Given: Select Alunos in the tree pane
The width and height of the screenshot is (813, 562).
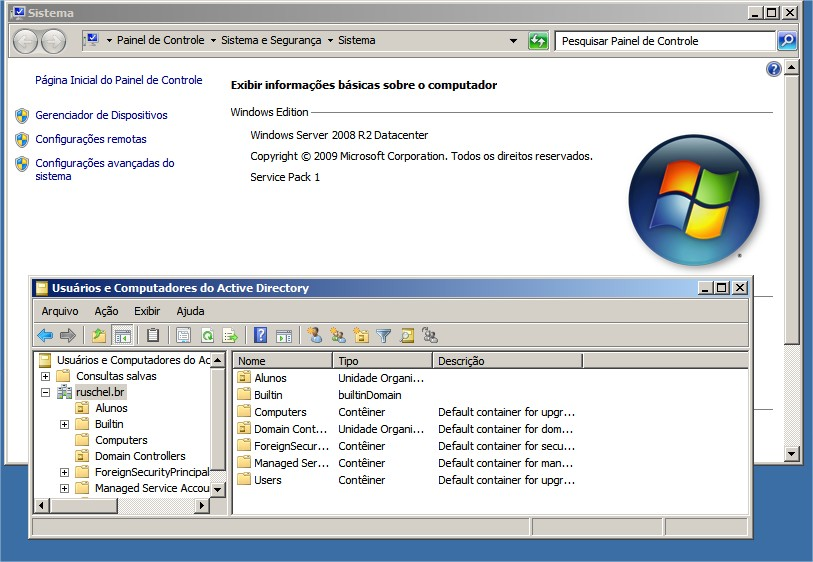Looking at the screenshot, I should coord(111,408).
